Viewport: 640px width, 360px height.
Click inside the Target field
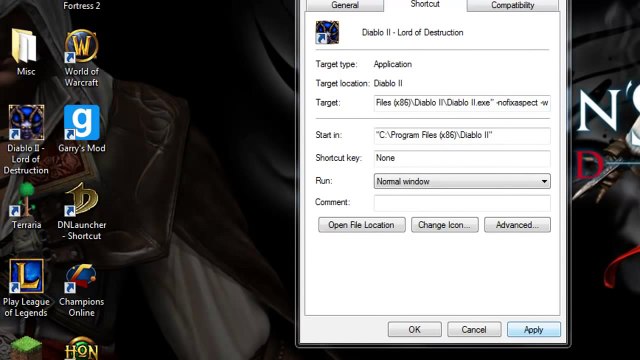coord(462,103)
